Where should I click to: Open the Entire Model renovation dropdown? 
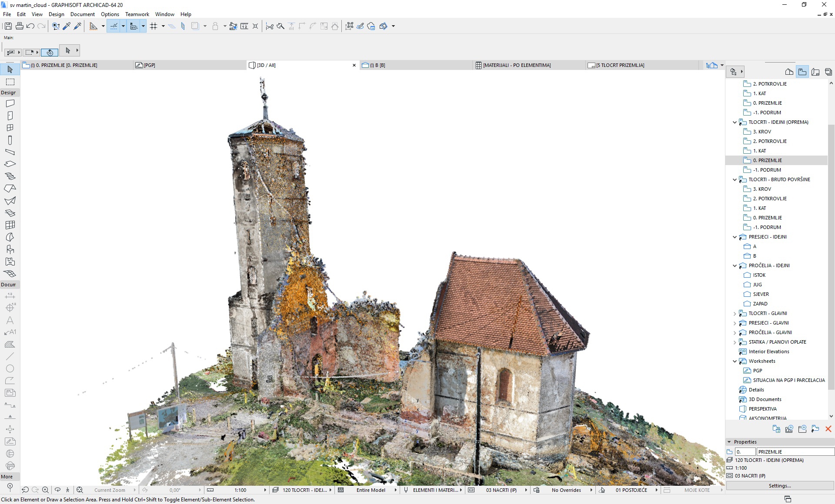pos(368,490)
